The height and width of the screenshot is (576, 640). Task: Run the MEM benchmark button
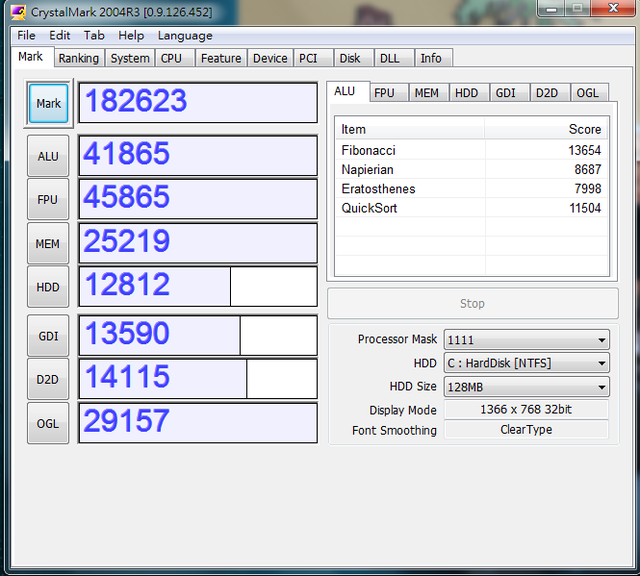tap(48, 243)
